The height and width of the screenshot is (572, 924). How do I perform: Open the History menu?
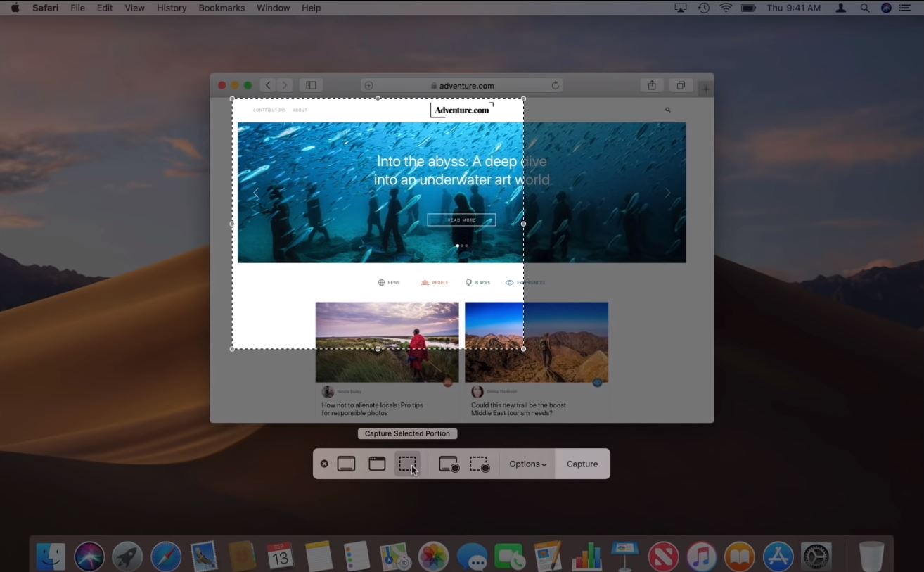click(x=171, y=8)
